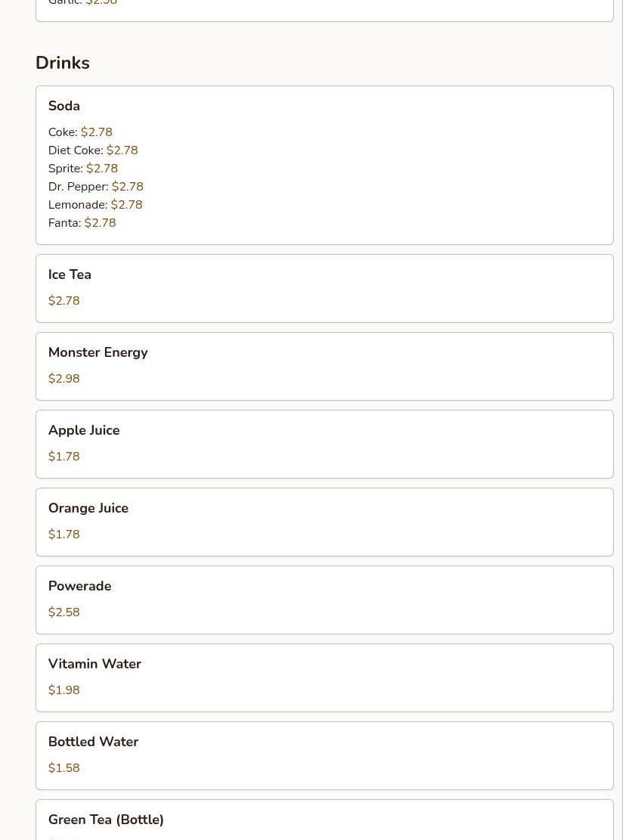Select the Orange Juice item
638x840 pixels.
[x=88, y=508]
